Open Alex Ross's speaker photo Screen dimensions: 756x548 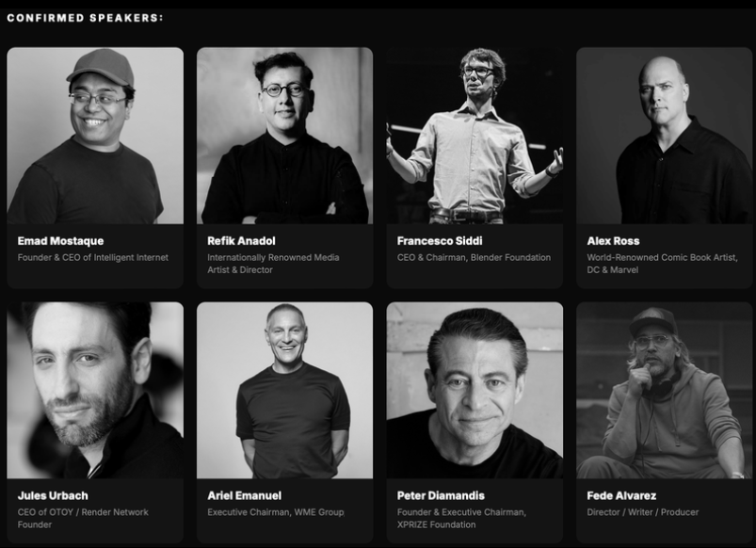point(665,136)
